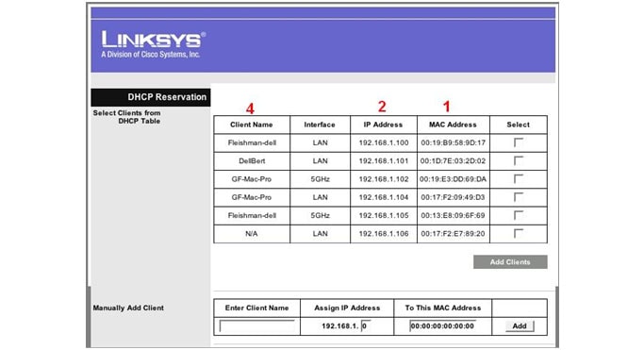Click the IP Address column header
Image resolution: width=644 pixels, height=350 pixels.
coord(383,125)
